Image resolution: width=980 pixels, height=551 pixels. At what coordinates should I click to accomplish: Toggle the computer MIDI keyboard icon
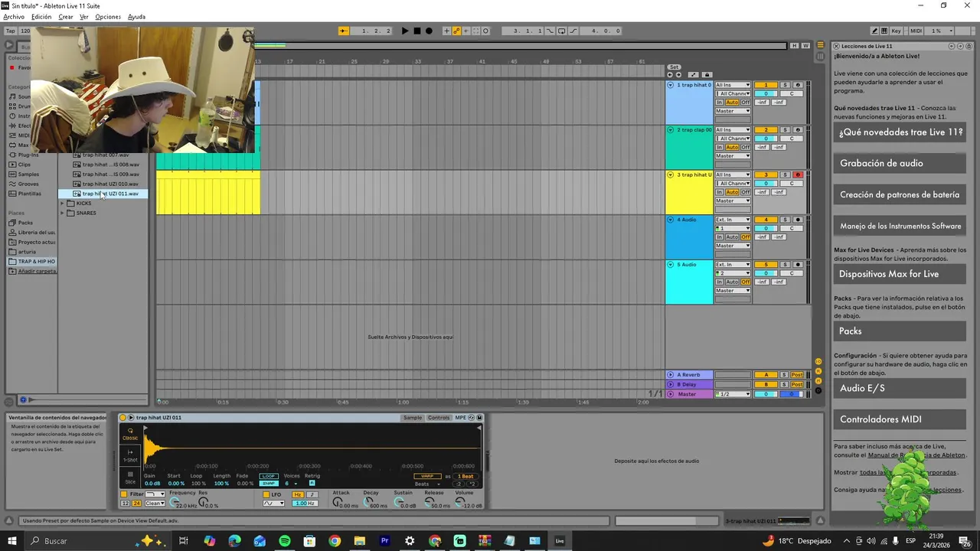pyautogui.click(x=885, y=31)
